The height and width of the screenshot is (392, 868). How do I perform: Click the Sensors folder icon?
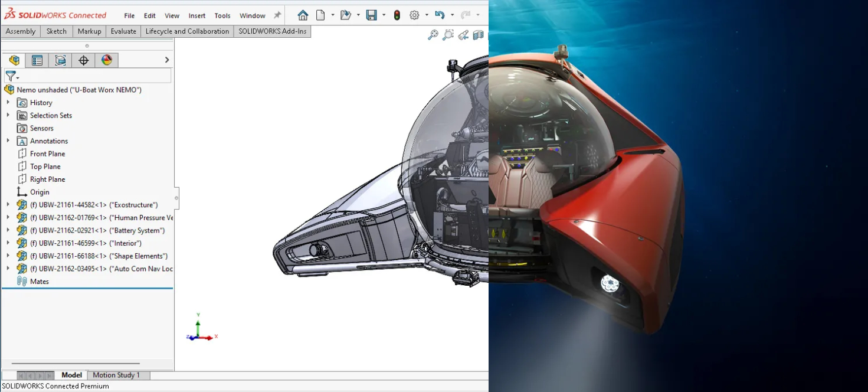click(x=22, y=128)
